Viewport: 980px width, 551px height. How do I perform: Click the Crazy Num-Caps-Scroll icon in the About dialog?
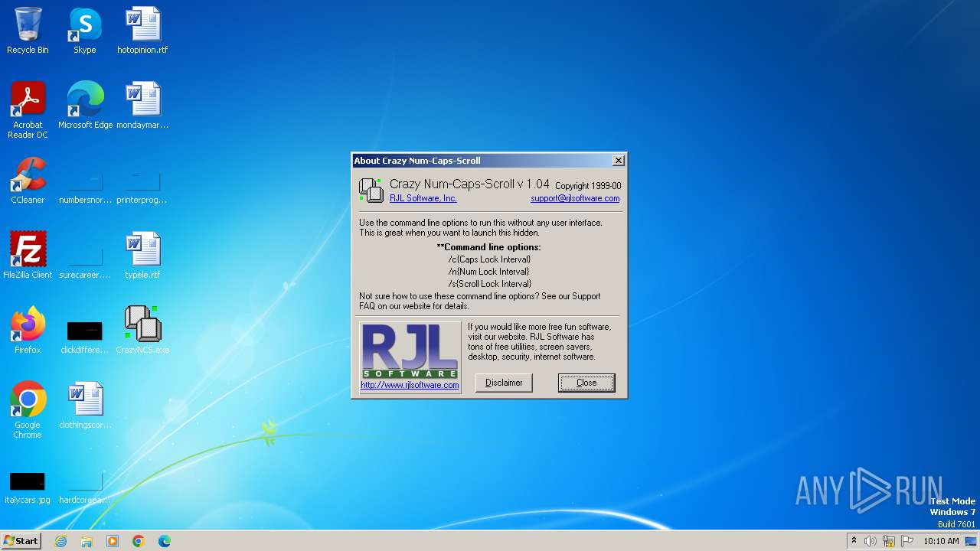point(371,190)
